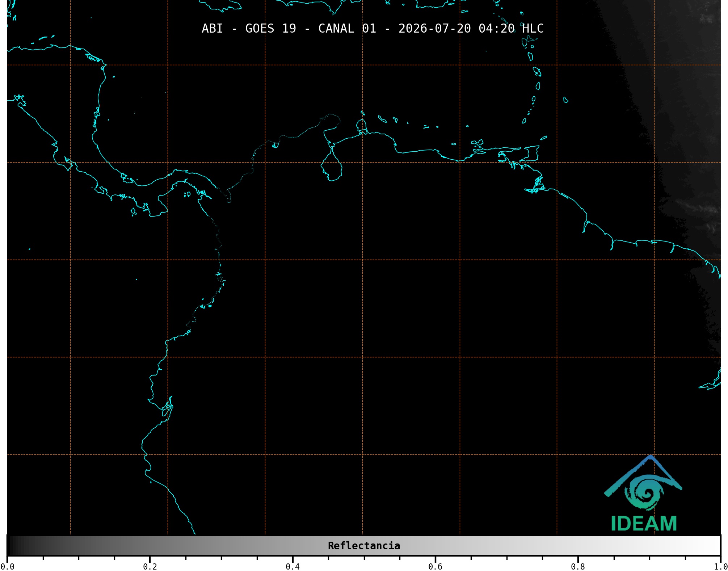Click the 0.0 tick label on colorbar
The image size is (728, 571).
coord(7,566)
